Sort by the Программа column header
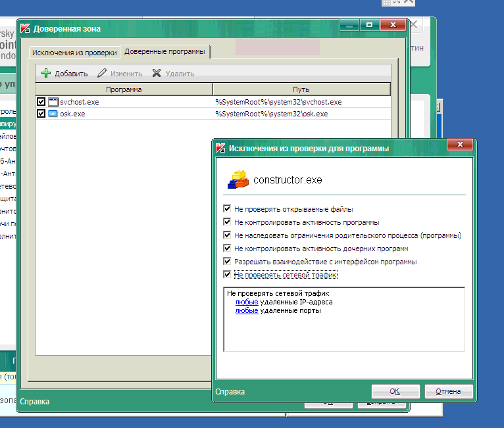Viewport: 504px width, 428px height. (124, 89)
